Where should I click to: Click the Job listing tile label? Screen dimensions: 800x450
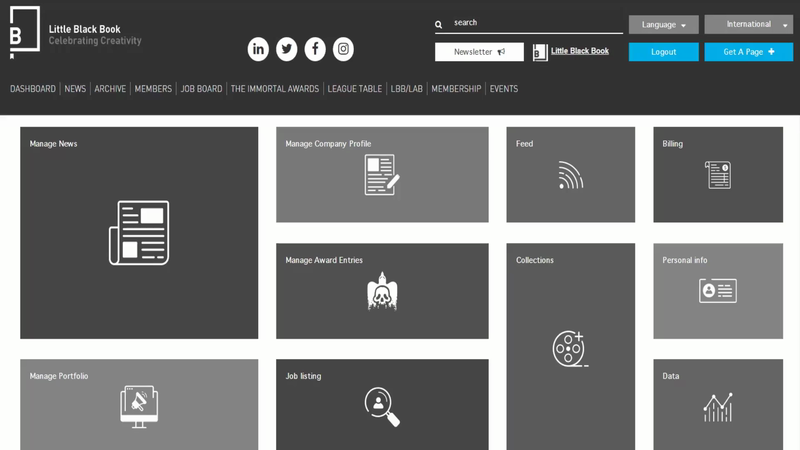(x=304, y=376)
